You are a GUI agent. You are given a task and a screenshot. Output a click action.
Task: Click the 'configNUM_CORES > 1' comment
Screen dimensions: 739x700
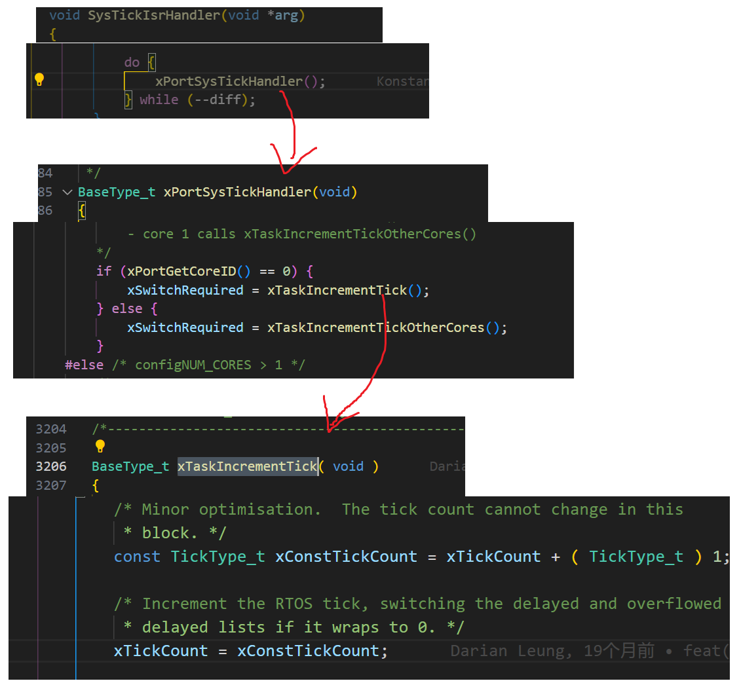[x=209, y=365]
